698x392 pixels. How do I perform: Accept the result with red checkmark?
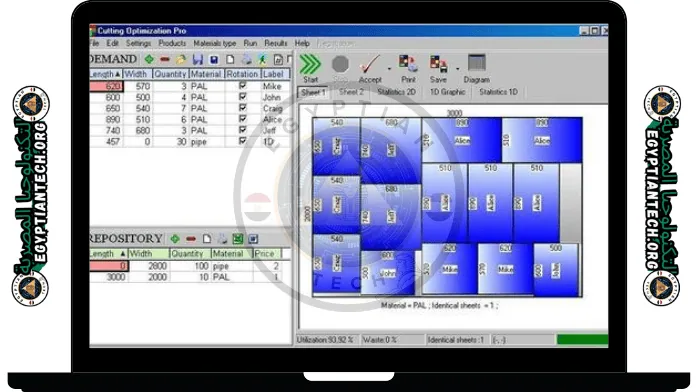(370, 69)
